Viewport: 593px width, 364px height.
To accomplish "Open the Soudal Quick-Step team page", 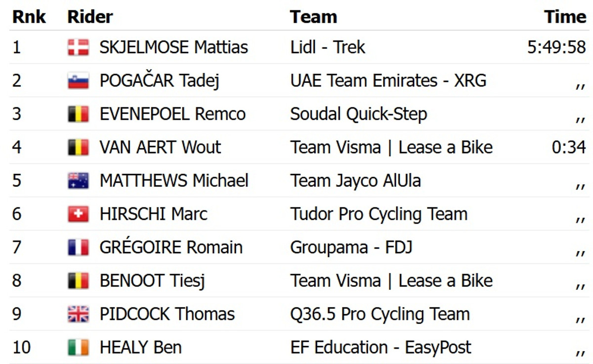I will (358, 114).
